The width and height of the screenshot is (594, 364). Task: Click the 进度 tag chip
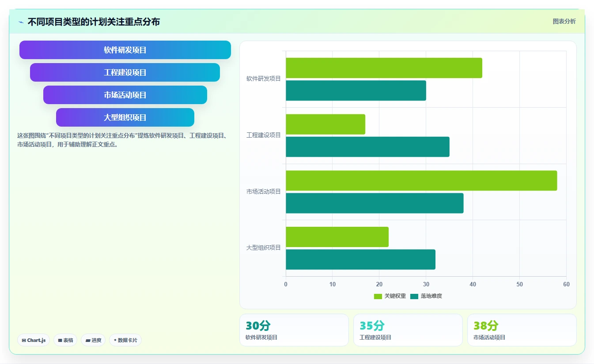coord(93,340)
